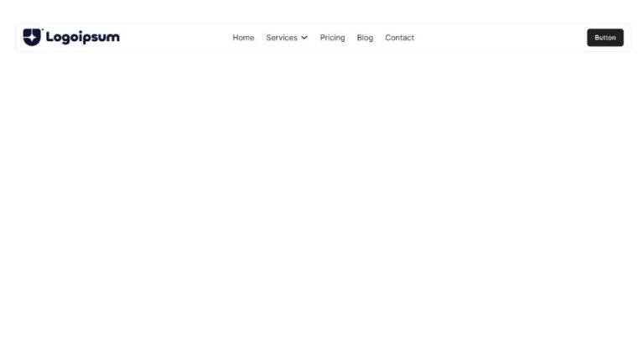The image size is (644, 362).
Task: Click the word Services in the header
Action: coord(282,38)
